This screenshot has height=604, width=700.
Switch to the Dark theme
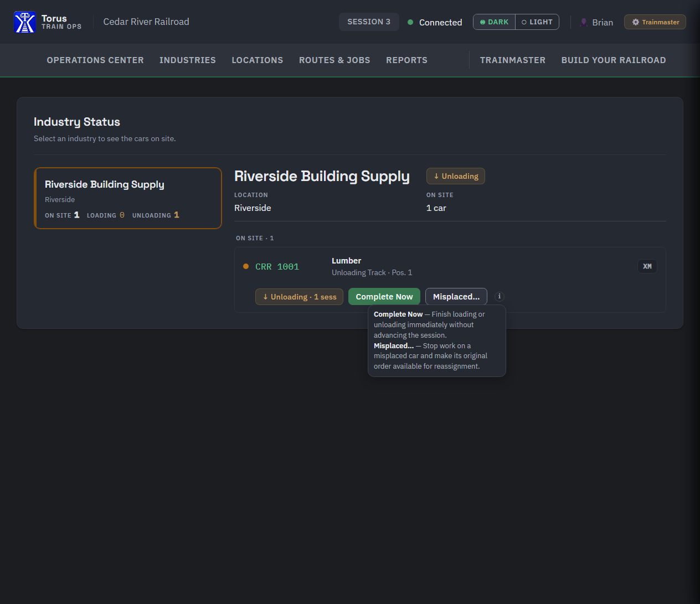[494, 22]
